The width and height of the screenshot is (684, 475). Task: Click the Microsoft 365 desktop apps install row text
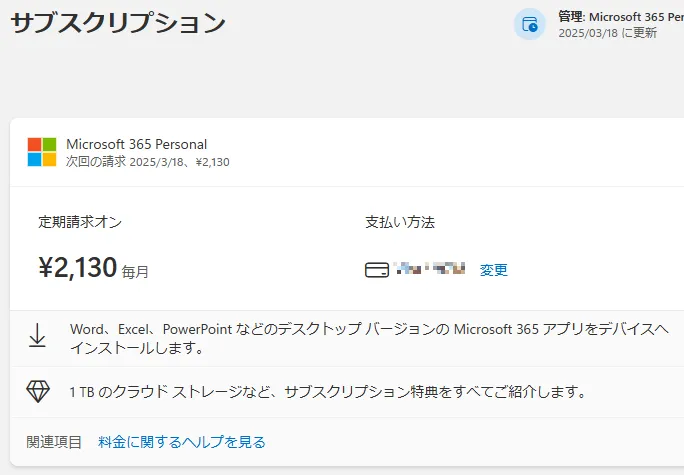click(x=369, y=338)
